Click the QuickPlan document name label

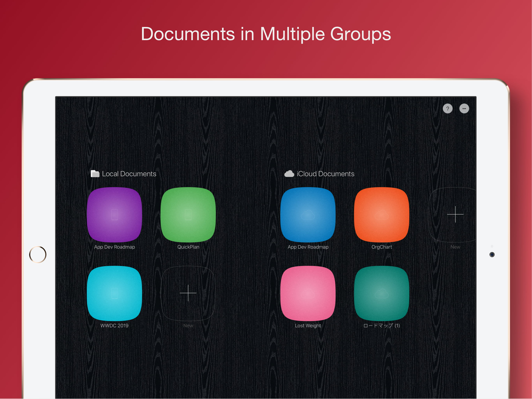(188, 247)
